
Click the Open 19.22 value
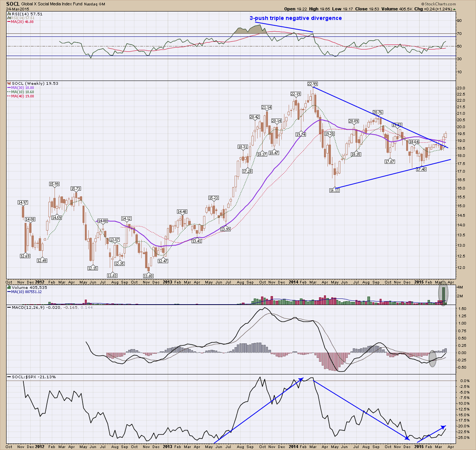pyautogui.click(x=295, y=9)
